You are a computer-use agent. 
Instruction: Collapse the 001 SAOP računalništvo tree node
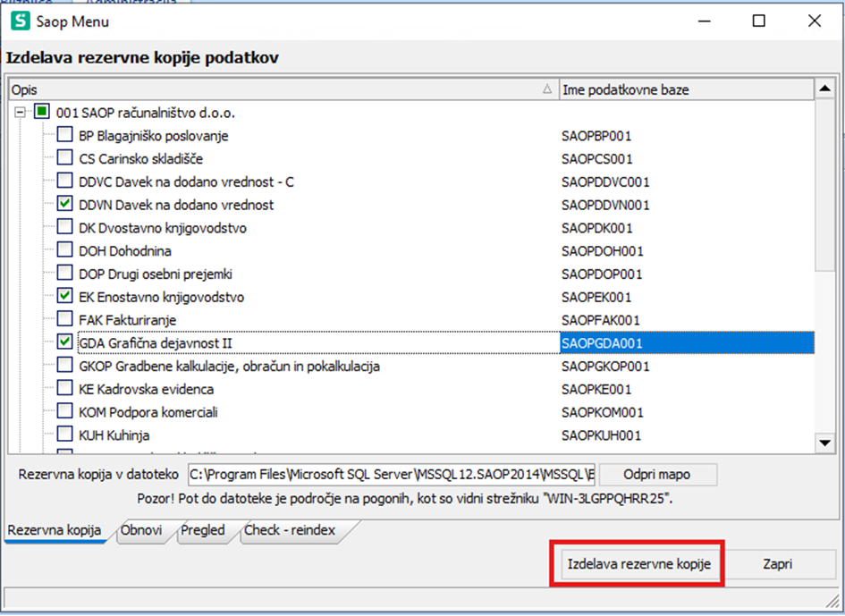(21, 113)
